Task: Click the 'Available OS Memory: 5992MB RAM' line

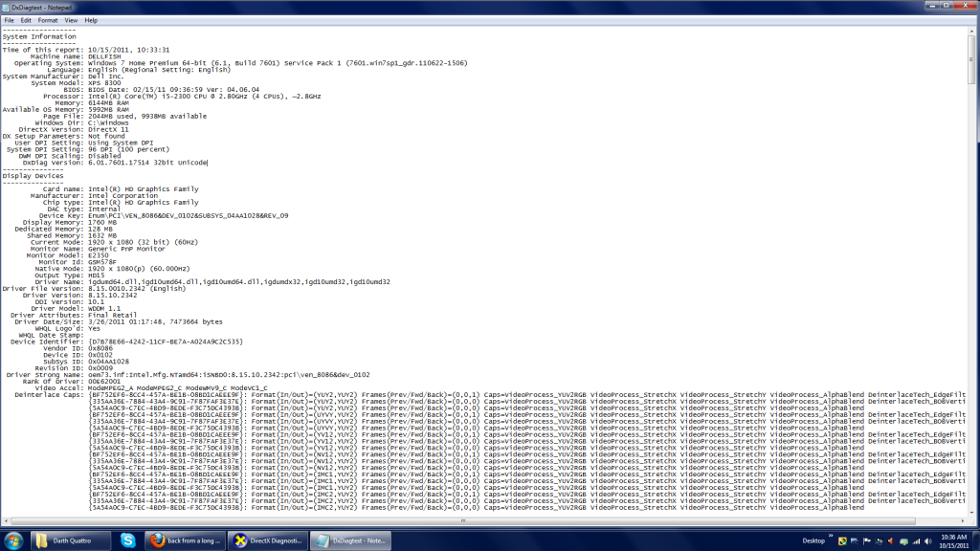Action: tap(66, 110)
